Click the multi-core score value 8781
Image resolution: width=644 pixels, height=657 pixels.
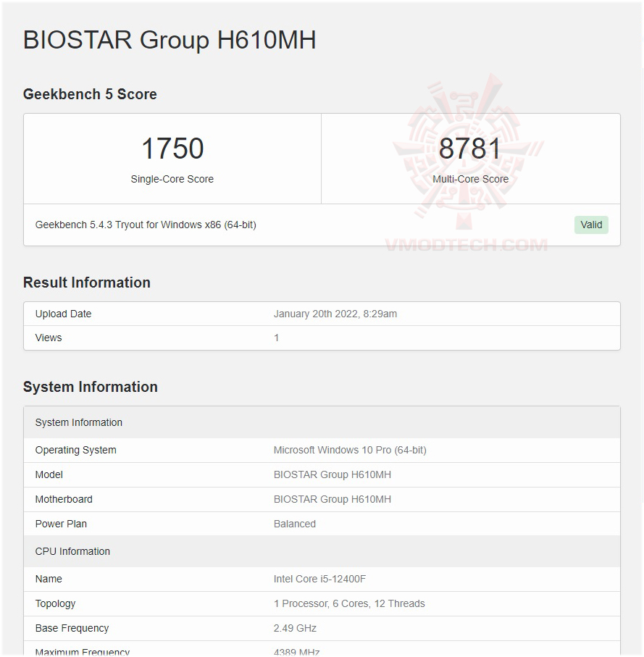click(470, 148)
